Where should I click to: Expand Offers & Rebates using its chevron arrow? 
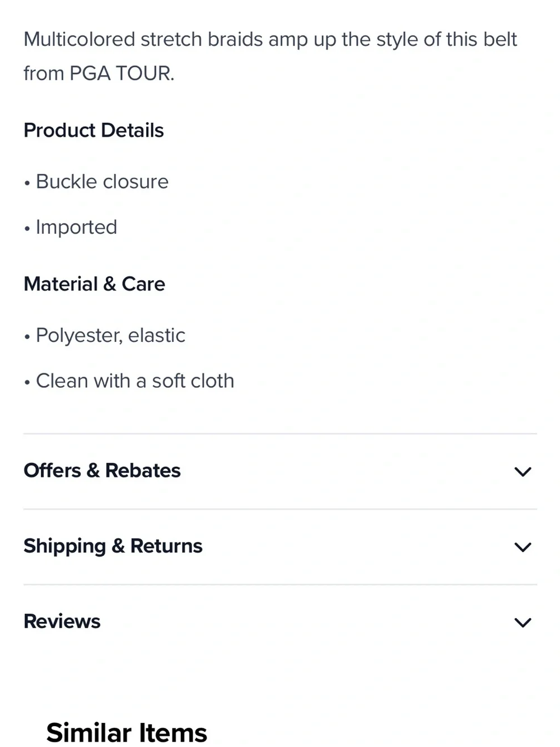[x=522, y=472]
